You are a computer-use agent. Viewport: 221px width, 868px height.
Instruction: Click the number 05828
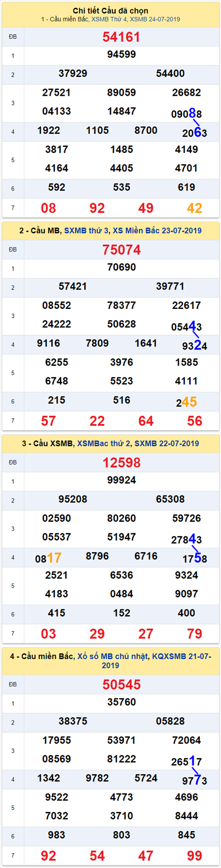pos(170,721)
